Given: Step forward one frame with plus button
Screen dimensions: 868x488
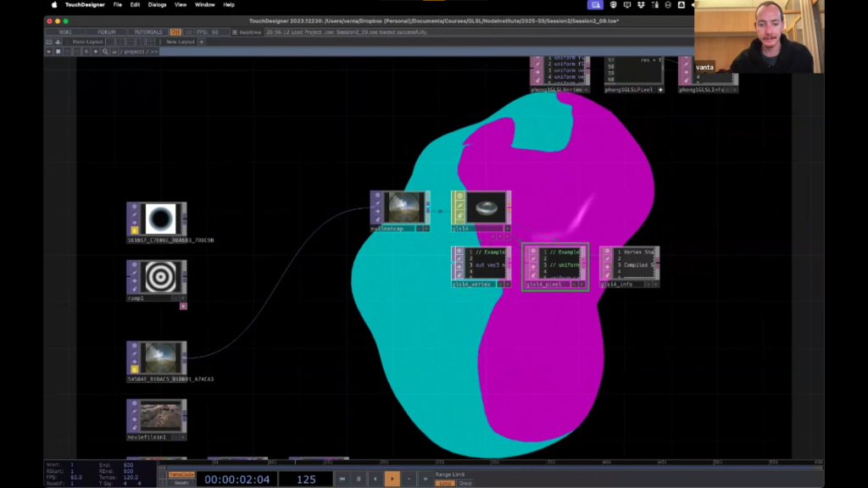Looking at the screenshot, I should (x=426, y=479).
